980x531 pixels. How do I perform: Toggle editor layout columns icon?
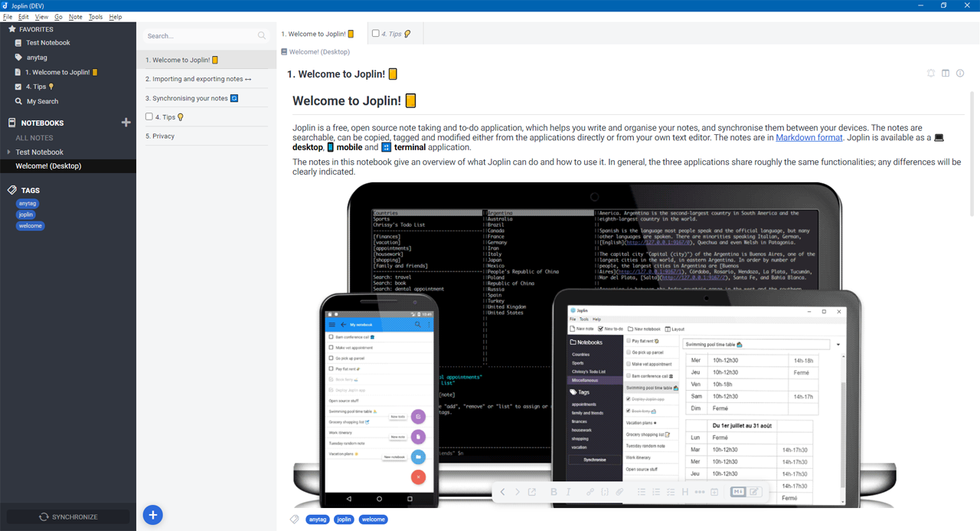point(946,74)
